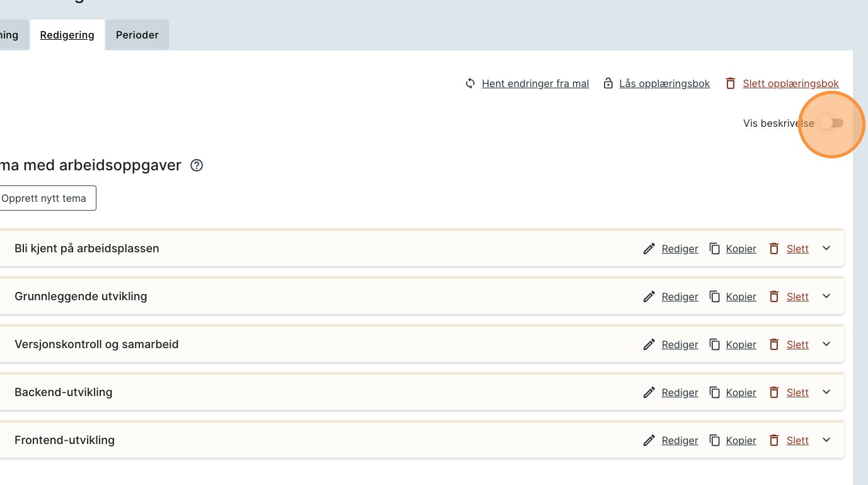The height and width of the screenshot is (485, 868).
Task: Click the pencil icon for Backend-utvikling
Action: [649, 392]
